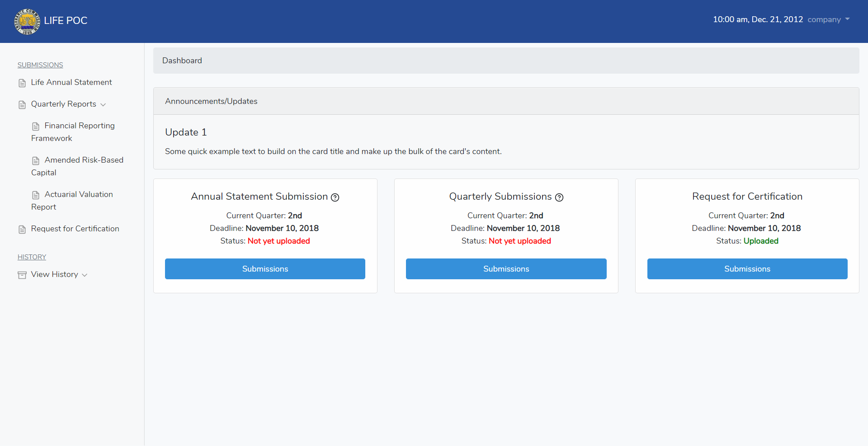
Task: Click the archive icon beside View History
Action: (22, 275)
